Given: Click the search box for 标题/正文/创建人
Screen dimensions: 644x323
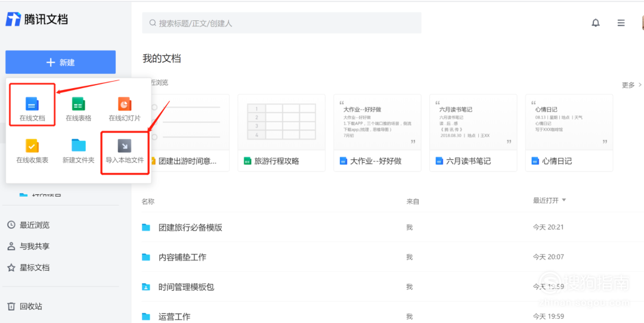Looking at the screenshot, I should (281, 23).
